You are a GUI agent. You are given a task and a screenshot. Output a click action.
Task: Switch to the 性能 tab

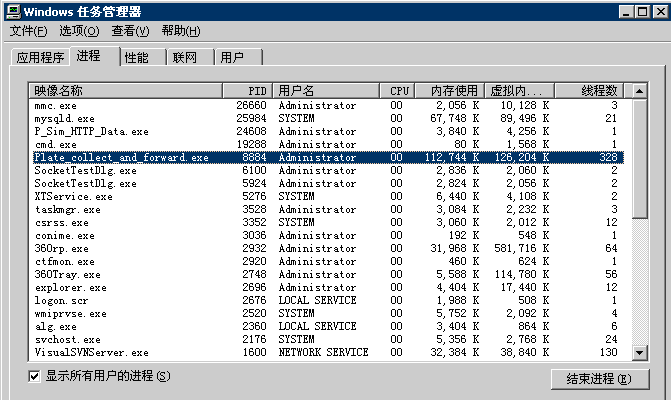pyautogui.click(x=143, y=57)
